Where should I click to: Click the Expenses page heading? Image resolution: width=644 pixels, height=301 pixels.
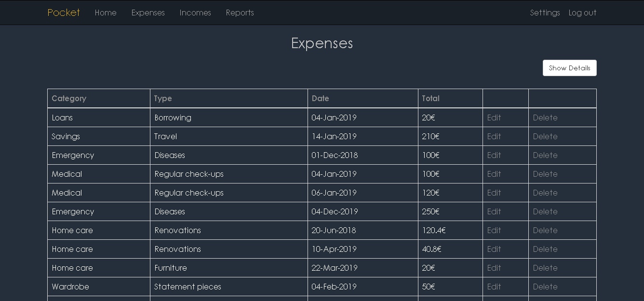(x=322, y=43)
